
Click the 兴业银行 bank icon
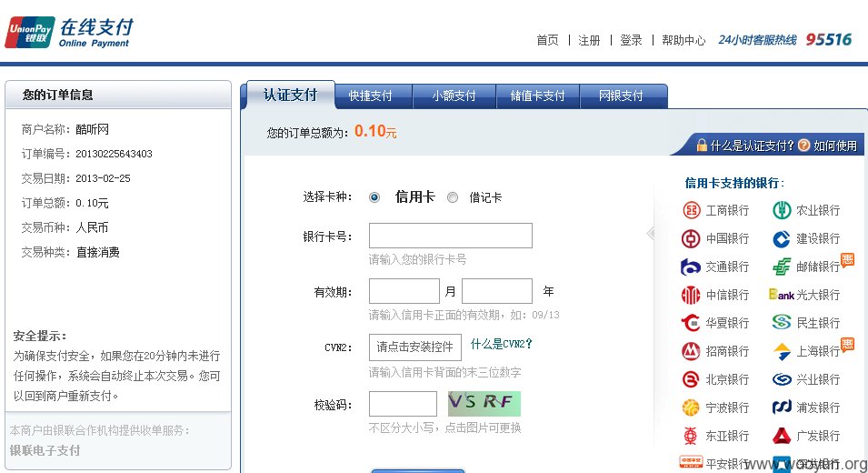click(782, 379)
